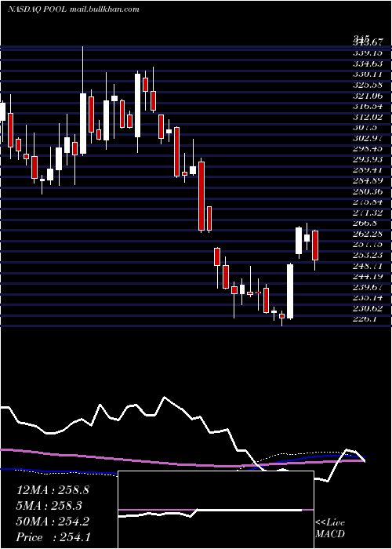
Task: Click the 284.89 price axis label
Action: 368,180
